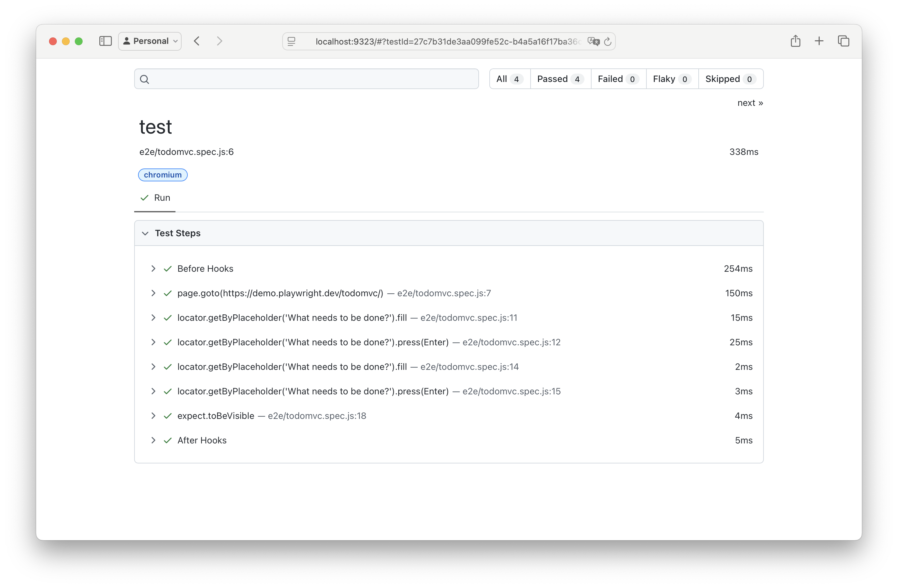Click the next pagination link
The height and width of the screenshot is (588, 898).
(x=750, y=103)
